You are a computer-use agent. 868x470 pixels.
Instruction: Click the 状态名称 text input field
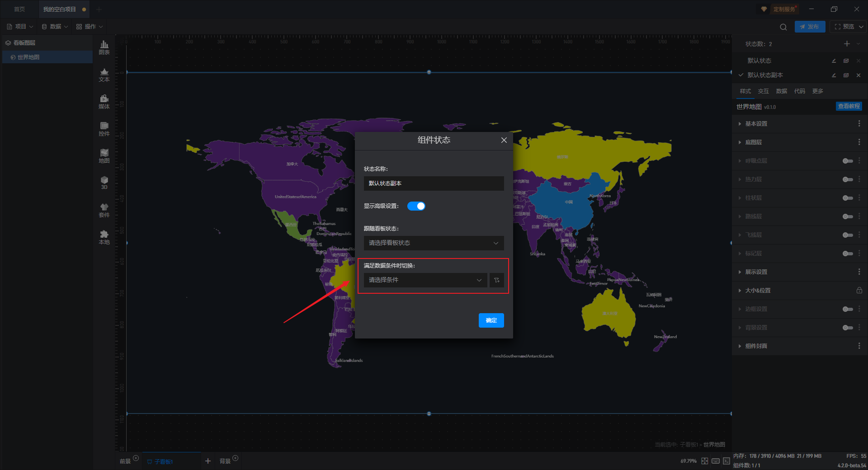coord(434,183)
